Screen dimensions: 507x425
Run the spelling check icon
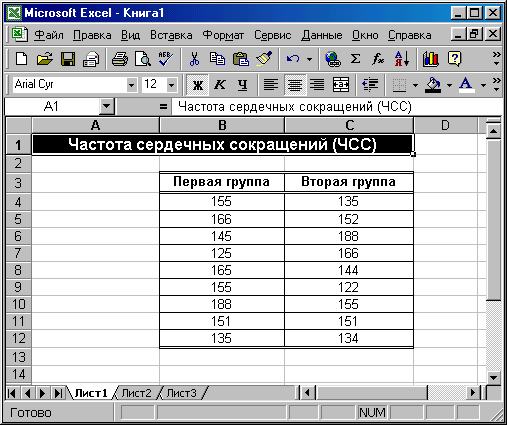pos(165,59)
